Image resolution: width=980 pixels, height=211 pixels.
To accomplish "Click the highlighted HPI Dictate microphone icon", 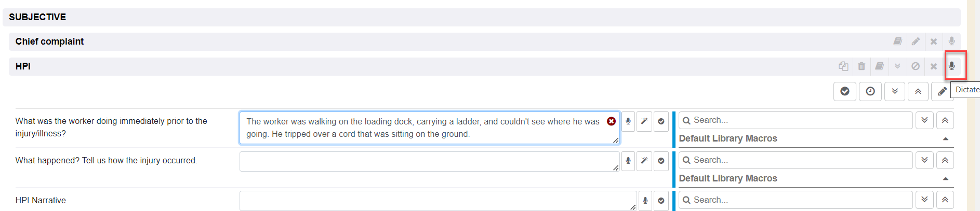I will pos(951,66).
